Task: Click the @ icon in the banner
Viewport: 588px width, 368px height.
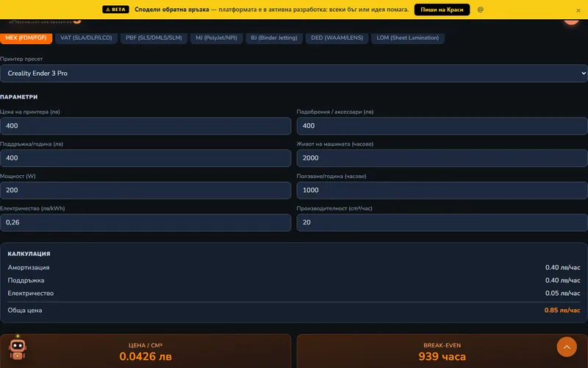Action: (481, 10)
